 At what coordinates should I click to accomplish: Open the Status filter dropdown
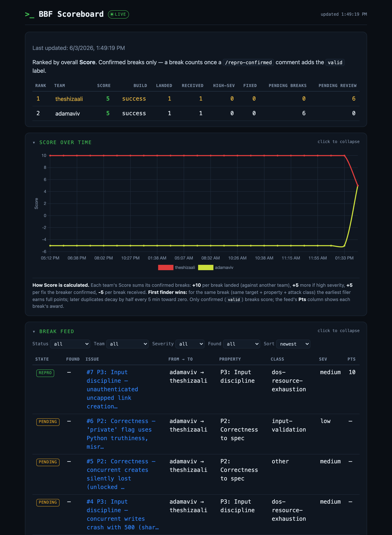tap(70, 344)
